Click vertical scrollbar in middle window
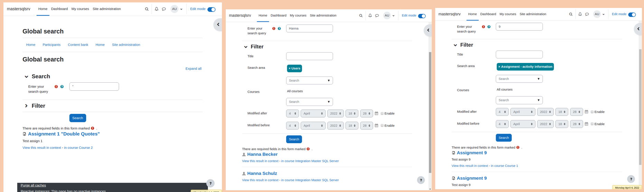Screen dimensions: 644x192 point(430,112)
